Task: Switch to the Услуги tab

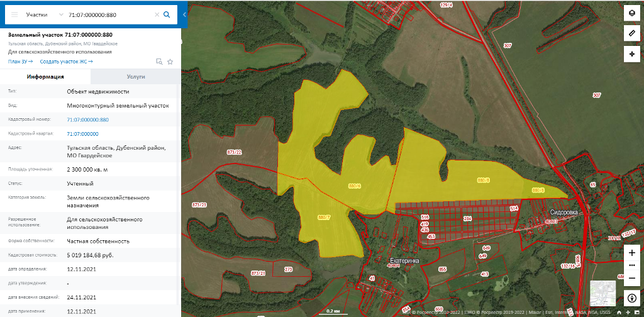Action: (135, 77)
